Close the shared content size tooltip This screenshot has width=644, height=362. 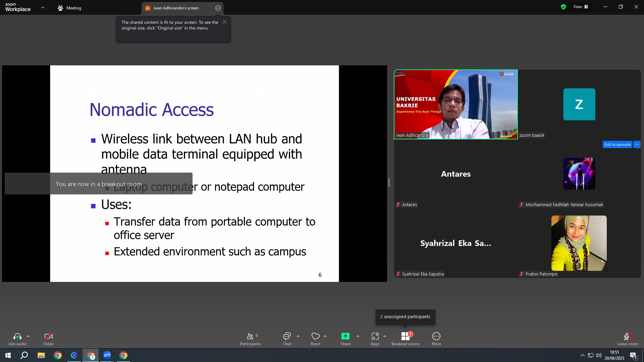click(225, 22)
